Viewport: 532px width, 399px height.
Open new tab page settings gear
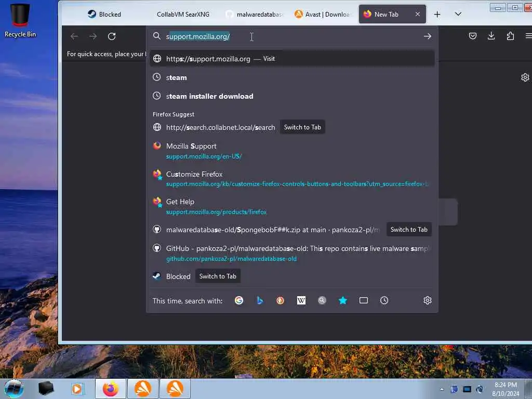click(525, 78)
